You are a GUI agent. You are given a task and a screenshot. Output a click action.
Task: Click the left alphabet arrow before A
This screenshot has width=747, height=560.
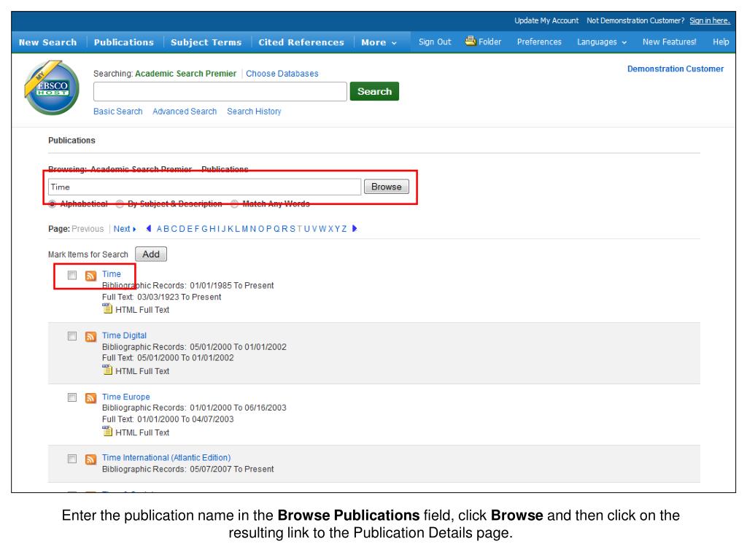149,228
